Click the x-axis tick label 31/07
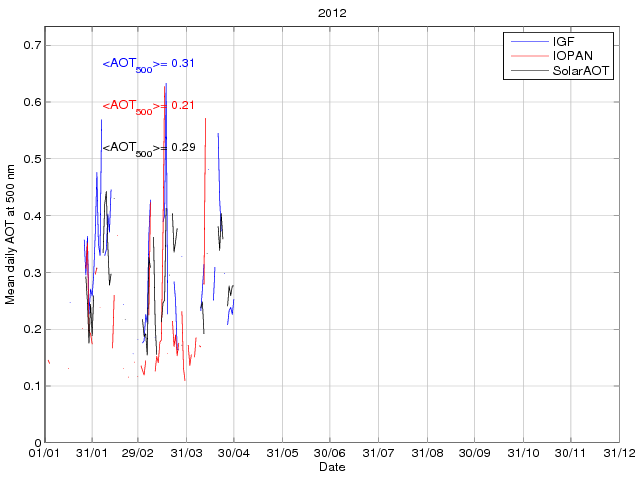The image size is (640, 480). pyautogui.click(x=378, y=453)
